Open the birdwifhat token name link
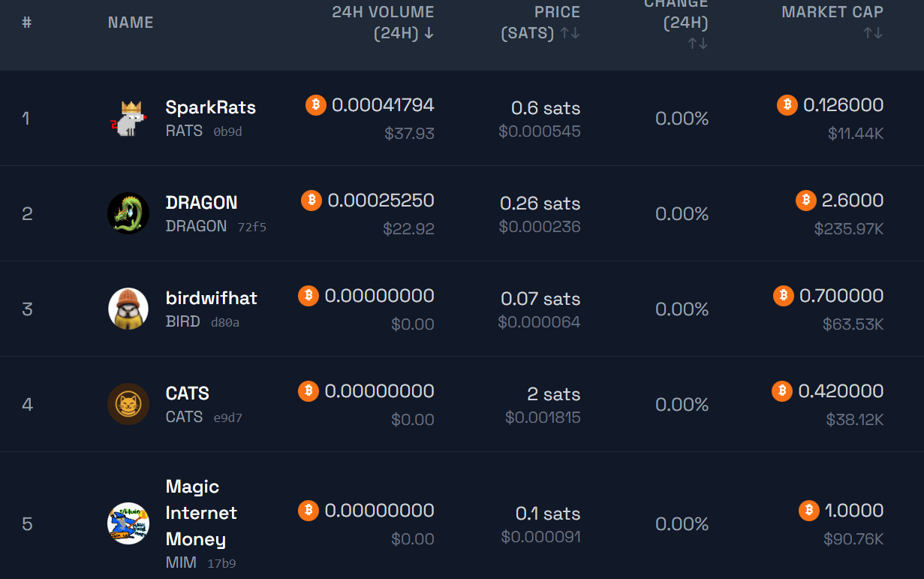The width and height of the screenshot is (924, 579). (212, 298)
